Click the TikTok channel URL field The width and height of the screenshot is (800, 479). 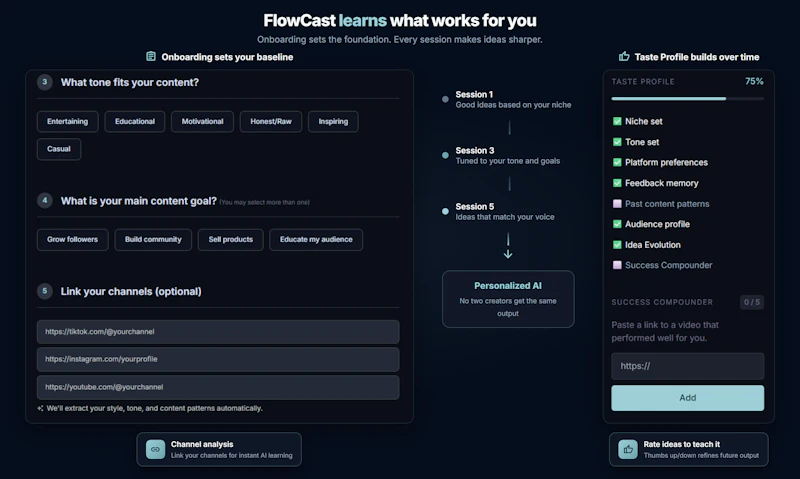pos(218,332)
